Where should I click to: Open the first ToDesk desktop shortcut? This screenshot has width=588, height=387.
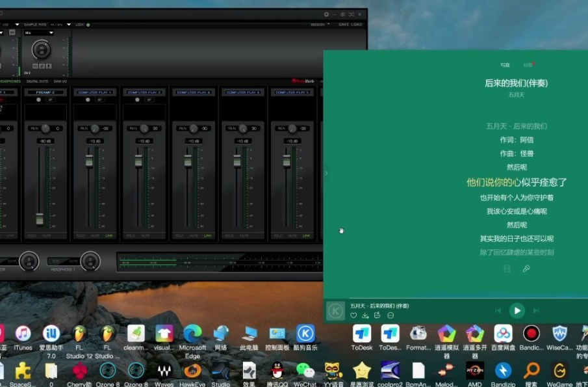[362, 338]
